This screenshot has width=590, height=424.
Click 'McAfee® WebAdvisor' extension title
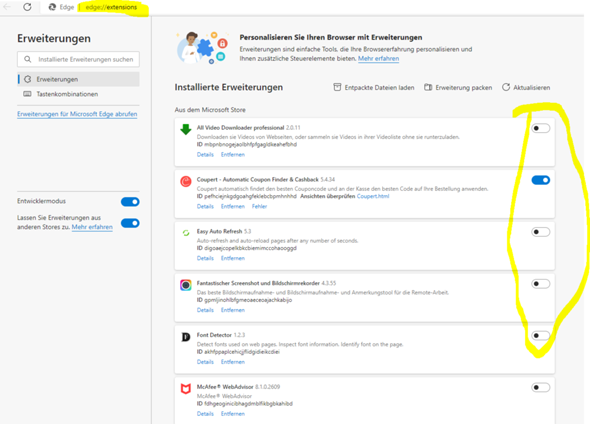click(x=225, y=387)
